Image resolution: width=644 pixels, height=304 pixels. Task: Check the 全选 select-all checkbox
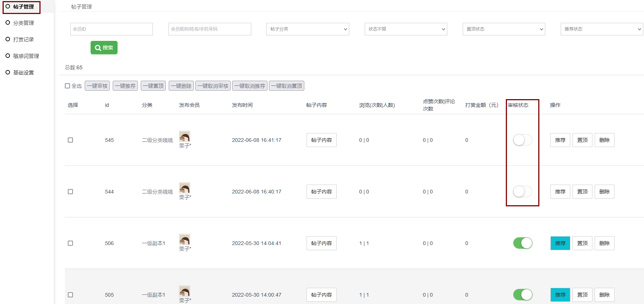coord(67,86)
